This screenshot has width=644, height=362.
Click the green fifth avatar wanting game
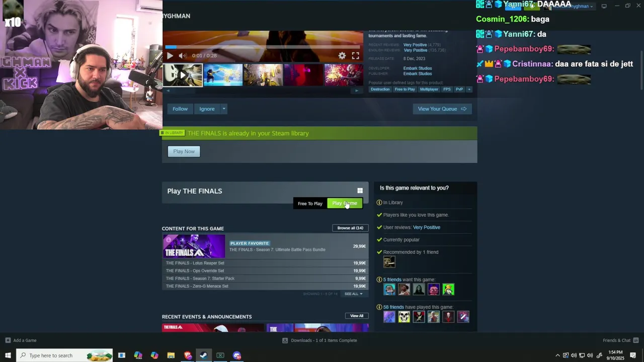point(448,289)
